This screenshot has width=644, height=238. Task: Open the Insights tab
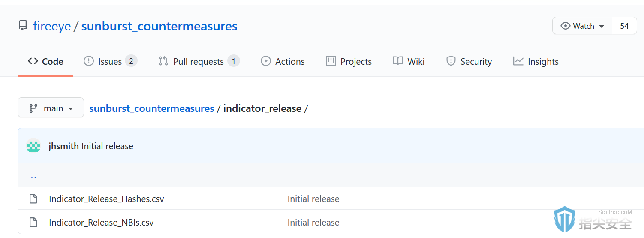536,62
